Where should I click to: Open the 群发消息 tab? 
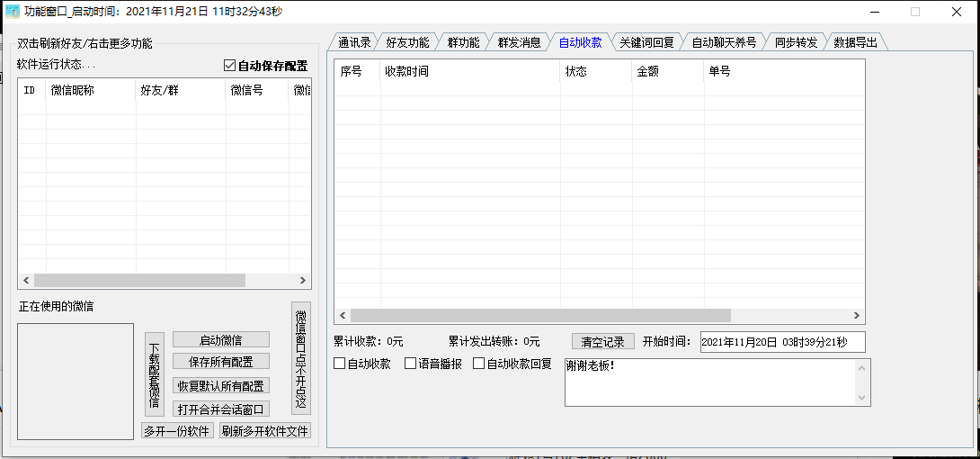point(519,42)
